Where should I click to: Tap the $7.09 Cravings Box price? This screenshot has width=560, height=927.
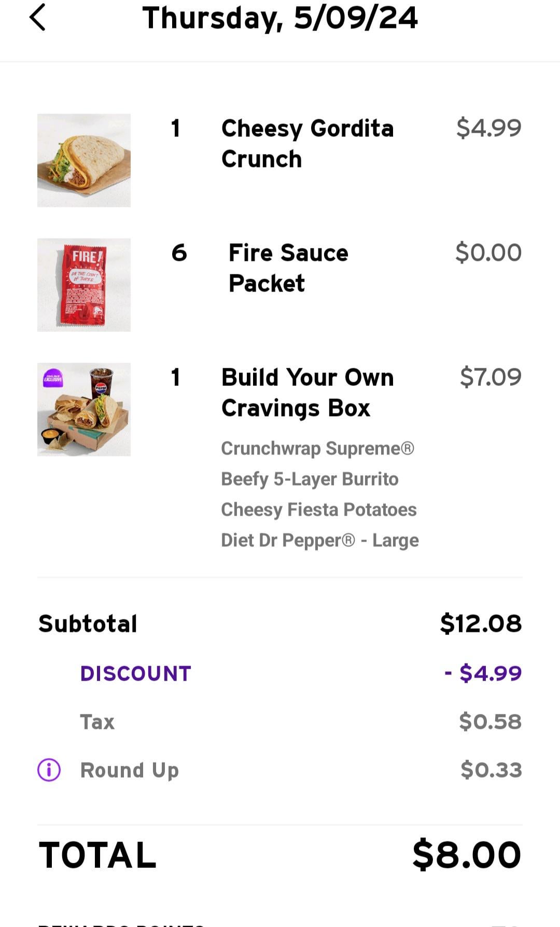tap(491, 377)
